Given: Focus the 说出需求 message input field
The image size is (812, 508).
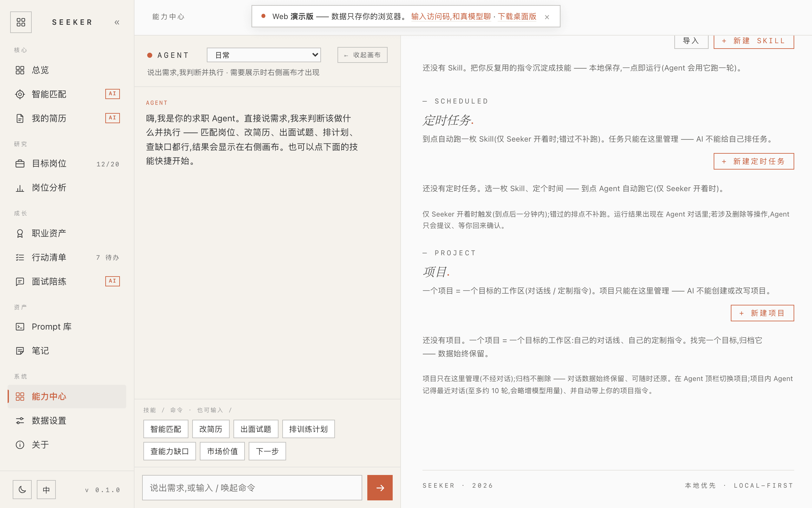Looking at the screenshot, I should (x=252, y=487).
